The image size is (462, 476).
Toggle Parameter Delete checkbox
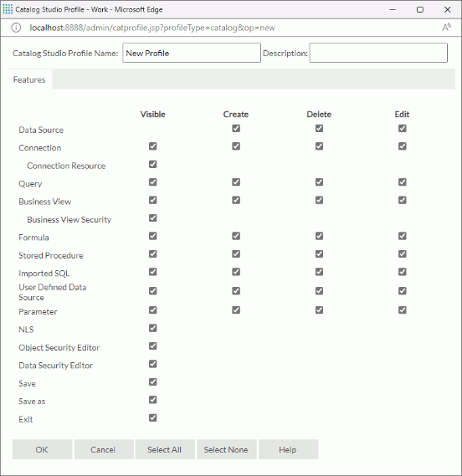click(319, 310)
